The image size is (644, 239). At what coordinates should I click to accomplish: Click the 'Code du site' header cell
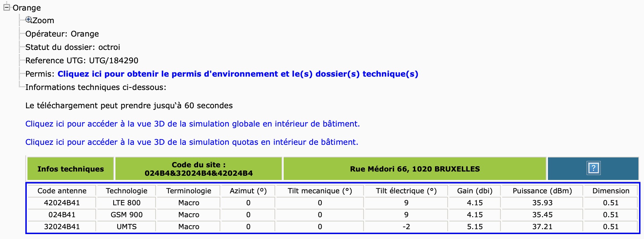point(199,169)
